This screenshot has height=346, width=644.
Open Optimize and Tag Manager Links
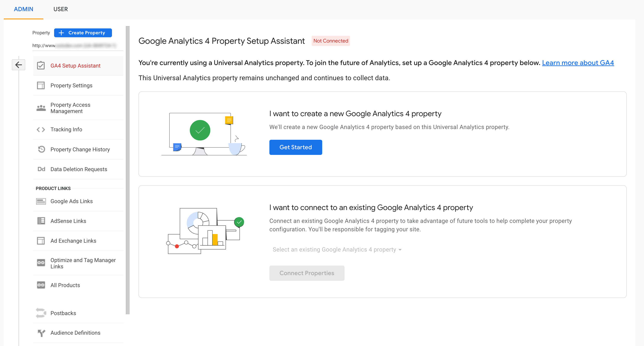78,263
